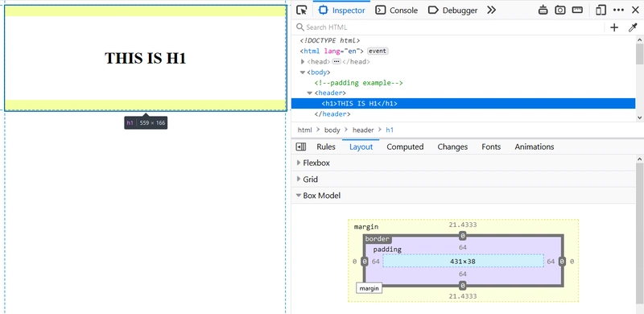Edit the padding-right value 64

pos(551,262)
